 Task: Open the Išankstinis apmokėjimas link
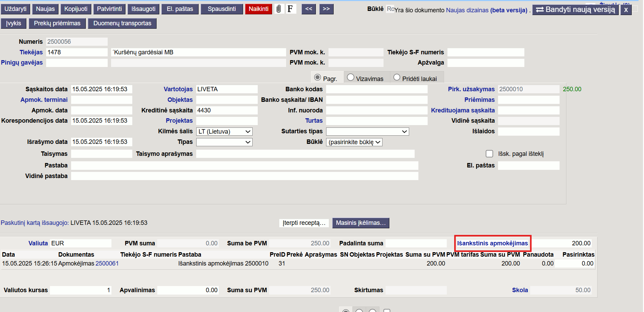point(493,243)
